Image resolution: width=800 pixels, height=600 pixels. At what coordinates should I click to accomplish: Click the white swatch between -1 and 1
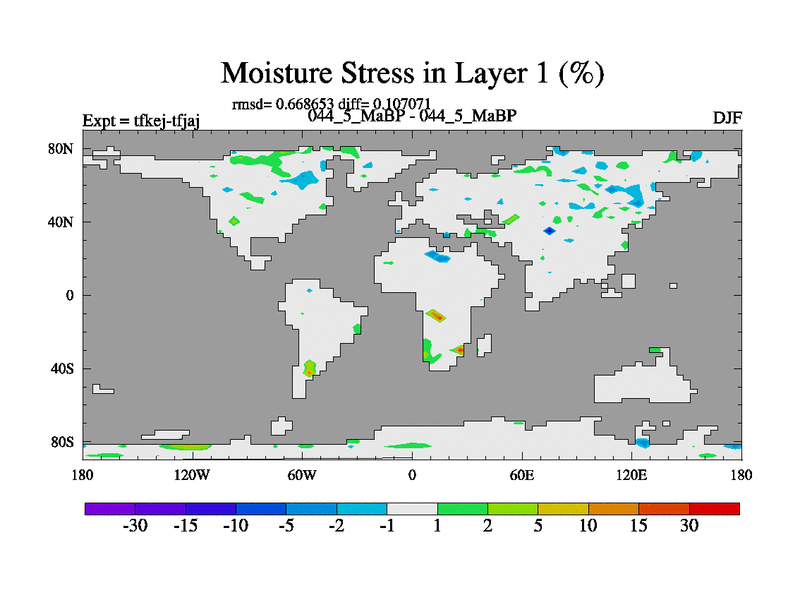(412, 509)
